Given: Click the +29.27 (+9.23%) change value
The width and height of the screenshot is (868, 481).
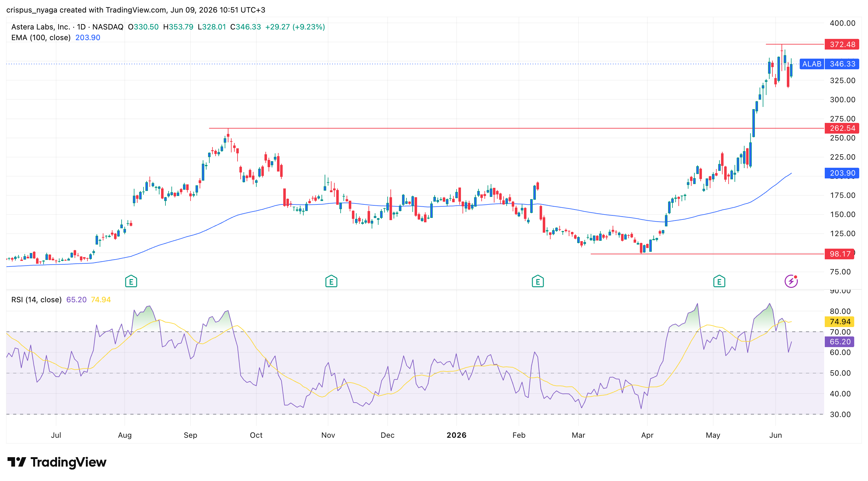Looking at the screenshot, I should click(295, 27).
